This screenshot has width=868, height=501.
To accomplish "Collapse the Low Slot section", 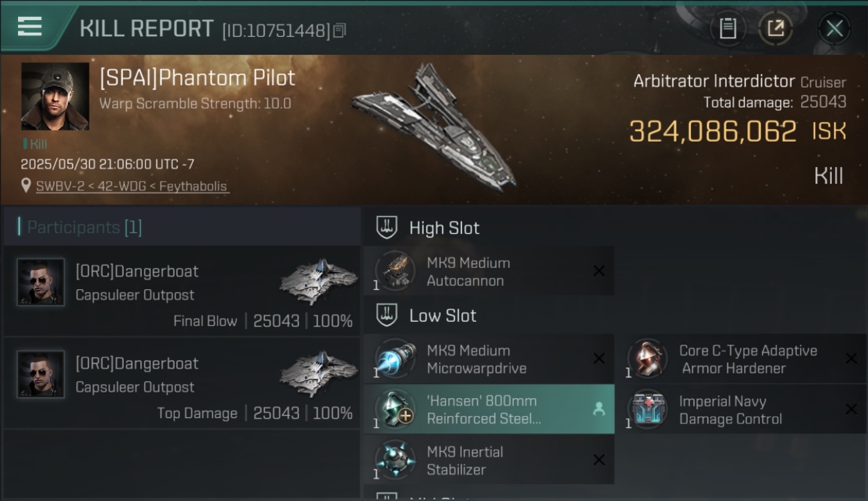I will (x=387, y=315).
